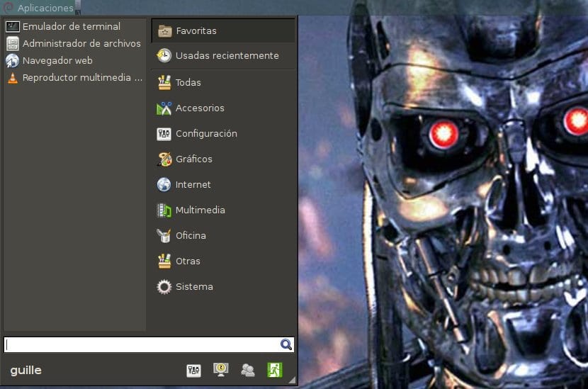Click the guille username label

[26, 371]
